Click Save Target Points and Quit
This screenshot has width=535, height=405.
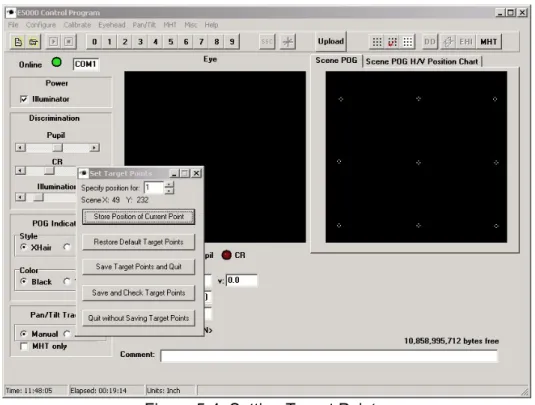coord(139,267)
